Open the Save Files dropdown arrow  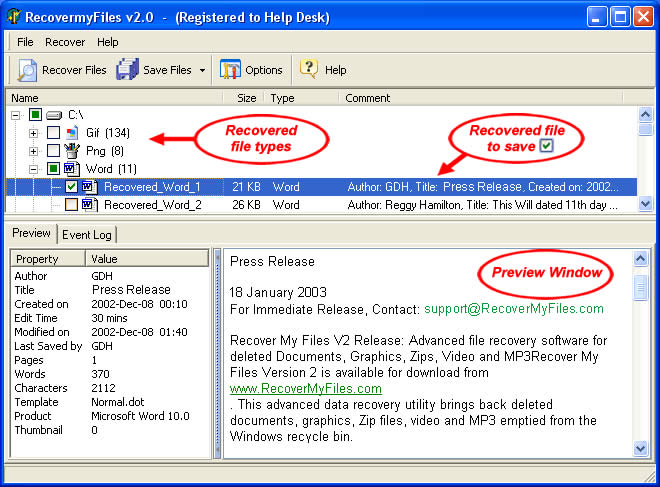click(202, 70)
